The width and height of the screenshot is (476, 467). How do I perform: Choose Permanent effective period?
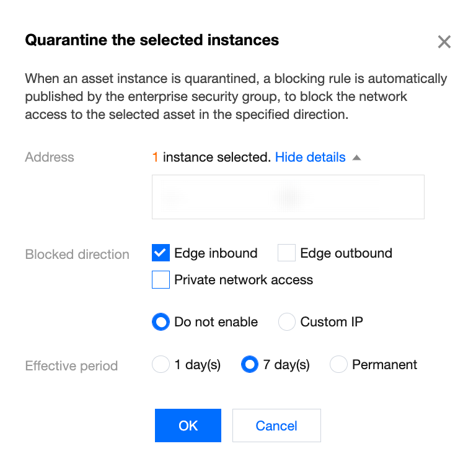338,365
